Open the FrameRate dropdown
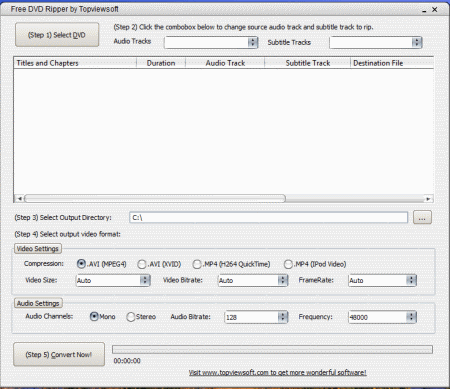The width and height of the screenshot is (450, 389). pos(382,280)
